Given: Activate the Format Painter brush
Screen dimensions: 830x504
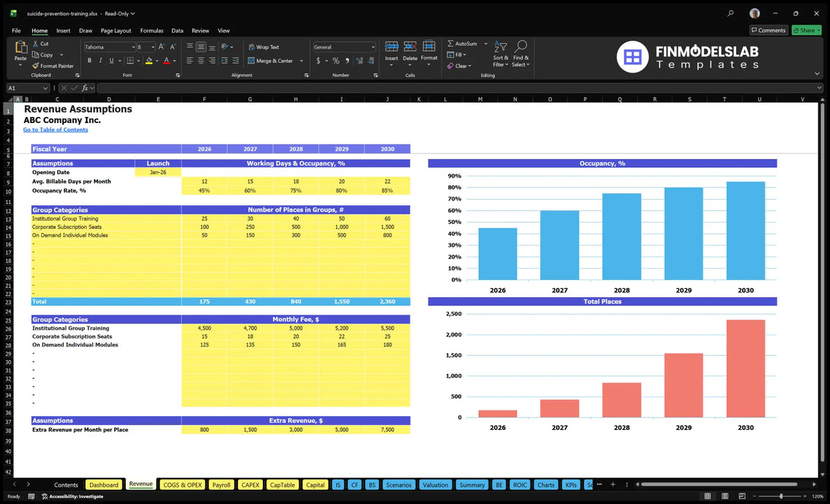Looking at the screenshot, I should tap(35, 66).
